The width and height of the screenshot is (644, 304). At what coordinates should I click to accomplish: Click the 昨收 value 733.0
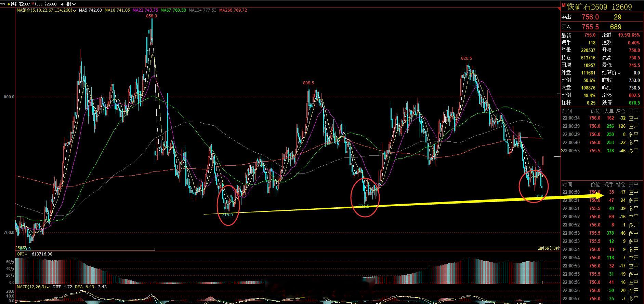[x=634, y=80]
